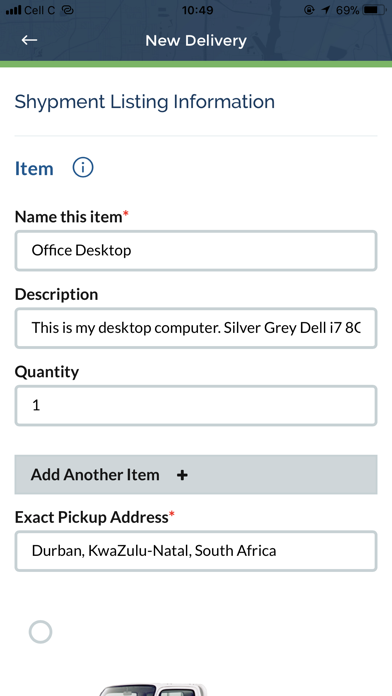This screenshot has width=392, height=696.
Task: Tap the New Delivery header title
Action: click(196, 41)
